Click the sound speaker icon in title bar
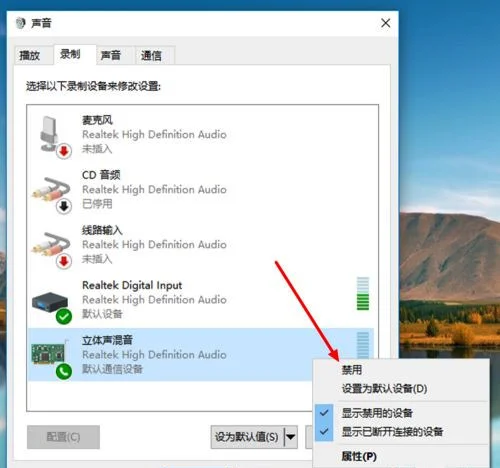This screenshot has height=468, width=500. pos(21,23)
